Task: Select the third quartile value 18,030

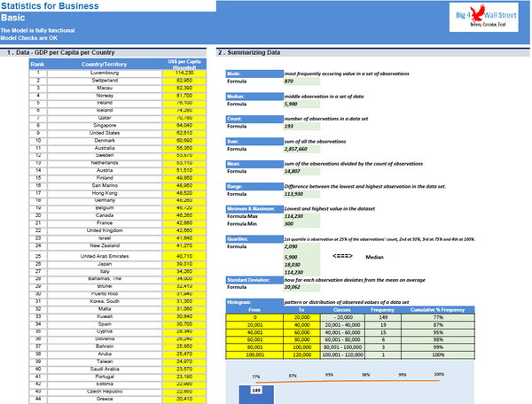Action: pos(301,265)
